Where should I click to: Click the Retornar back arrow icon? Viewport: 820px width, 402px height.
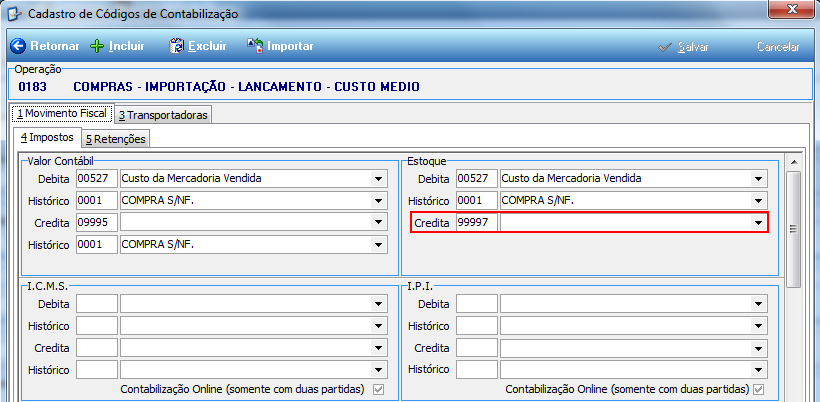[x=18, y=46]
